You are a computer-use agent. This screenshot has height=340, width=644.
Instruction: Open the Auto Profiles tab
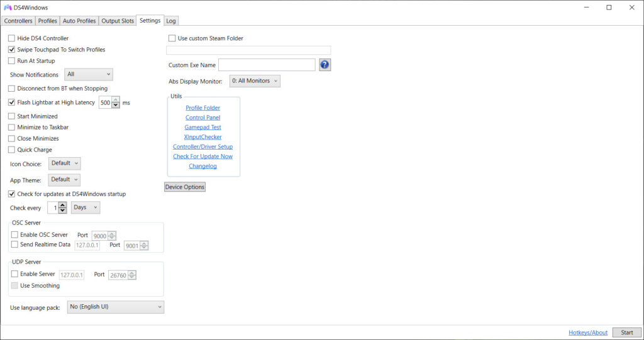(79, 21)
